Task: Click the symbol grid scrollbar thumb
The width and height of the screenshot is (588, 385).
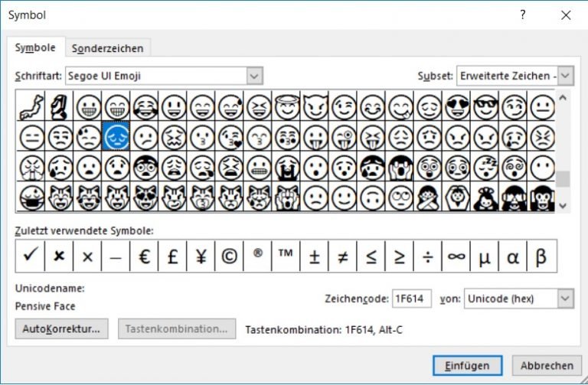Action: [563, 179]
